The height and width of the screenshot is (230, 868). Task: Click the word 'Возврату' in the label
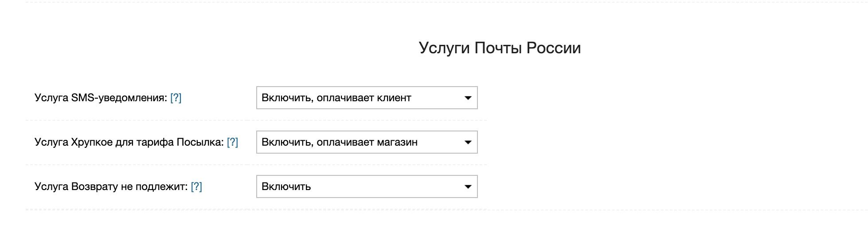click(94, 186)
